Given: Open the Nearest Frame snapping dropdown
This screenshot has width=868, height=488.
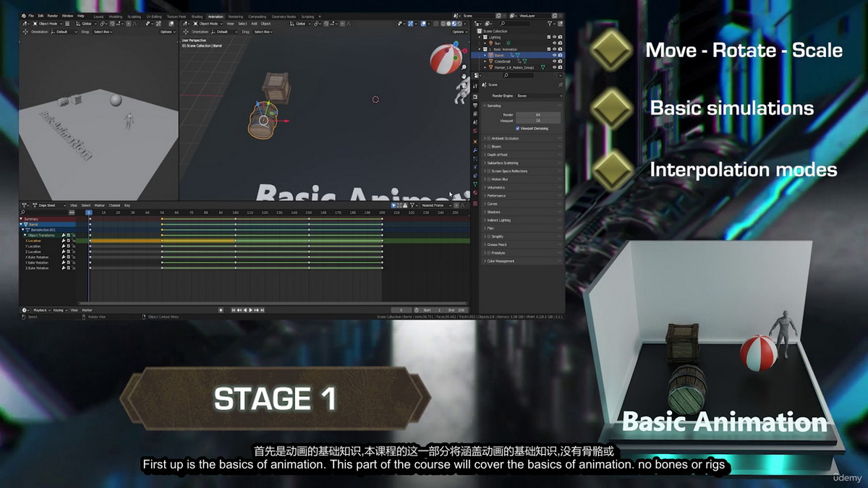Looking at the screenshot, I should coord(438,205).
